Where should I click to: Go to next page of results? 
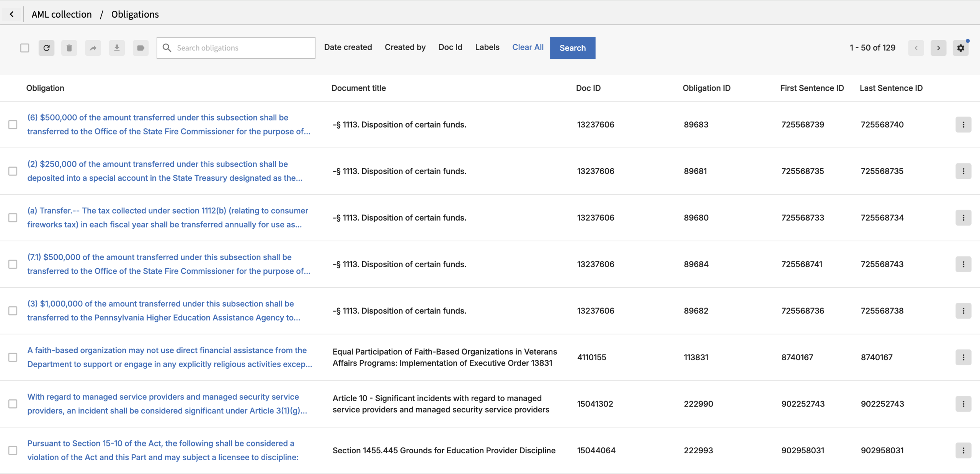938,48
